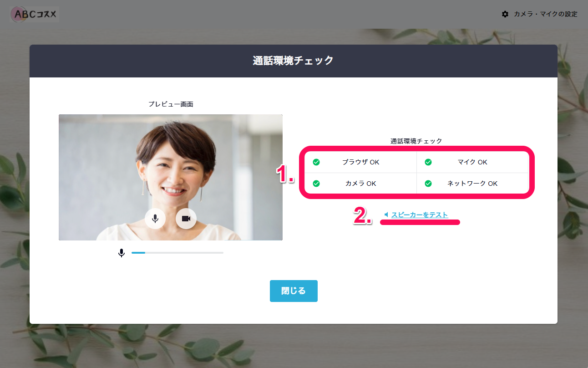The image size is (588, 368).
Task: Click the speaker icon beside スピーカーをテスト
Action: (x=386, y=215)
